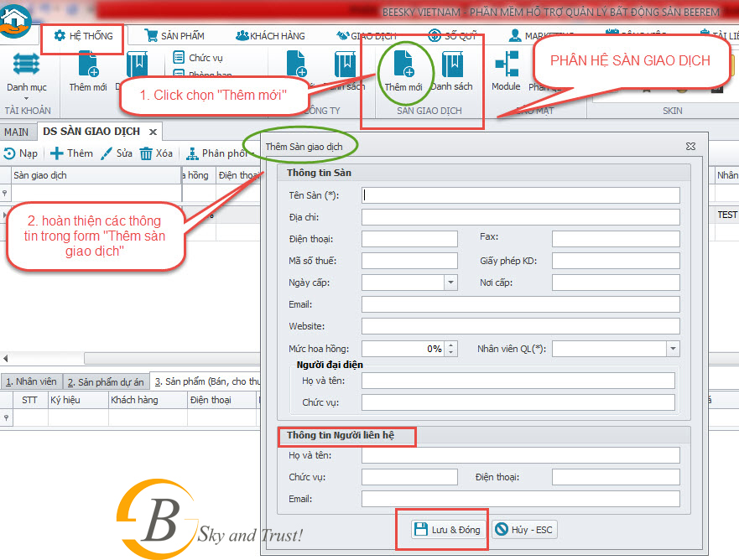Click the Sửa edit toolbar button
Image resolution: width=739 pixels, height=560 pixels.
[x=117, y=153]
